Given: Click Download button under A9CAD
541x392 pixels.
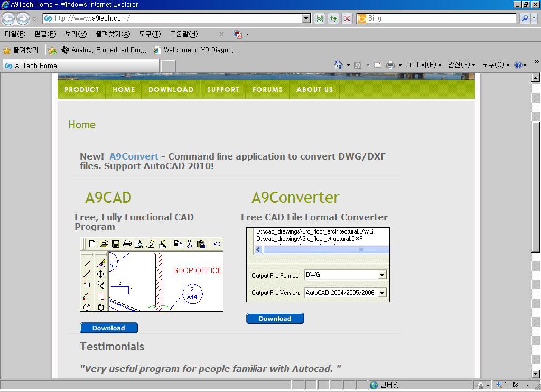Looking at the screenshot, I should click(109, 328).
